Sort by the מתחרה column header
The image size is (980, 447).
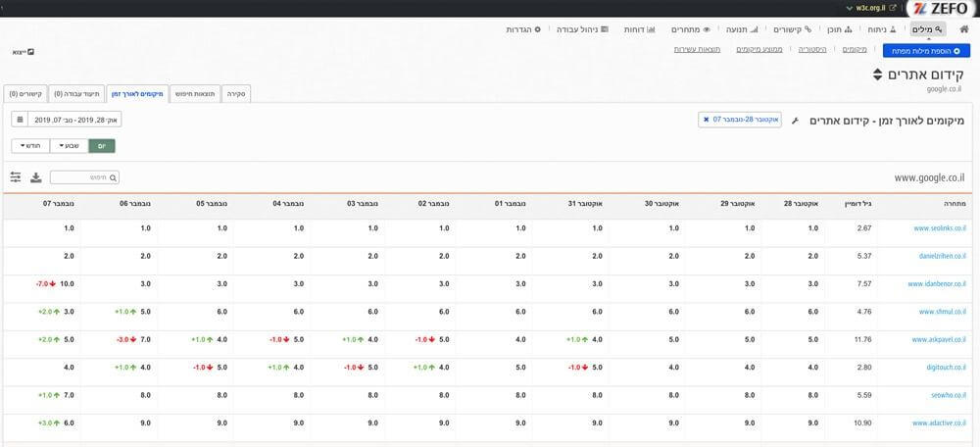(x=955, y=204)
